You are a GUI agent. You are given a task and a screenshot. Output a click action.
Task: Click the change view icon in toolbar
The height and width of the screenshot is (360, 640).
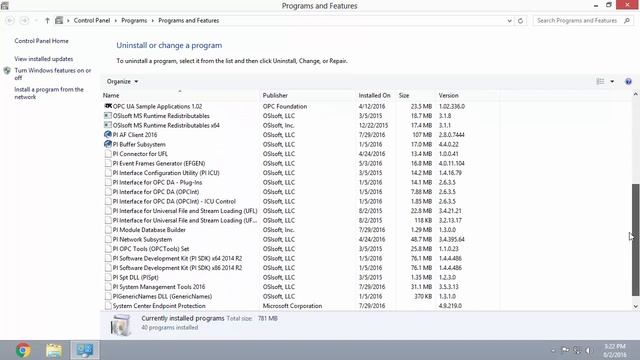pos(600,82)
